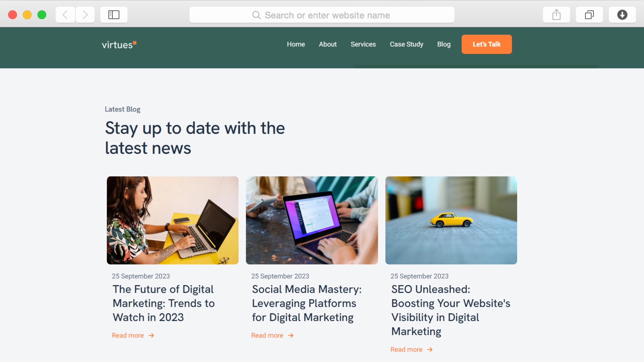The image size is (644, 362).
Task: Read more about Social Media Mastery
Action: click(272, 335)
